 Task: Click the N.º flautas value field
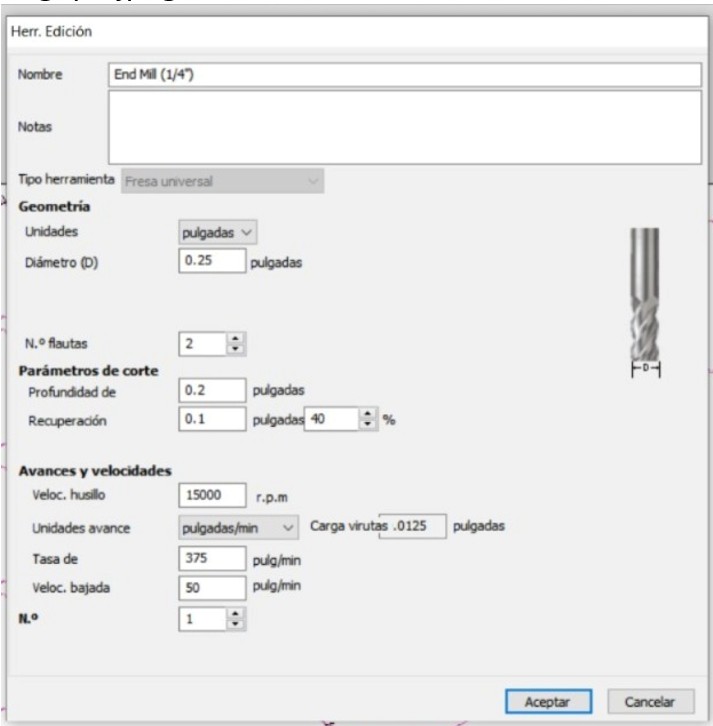pyautogui.click(x=203, y=344)
